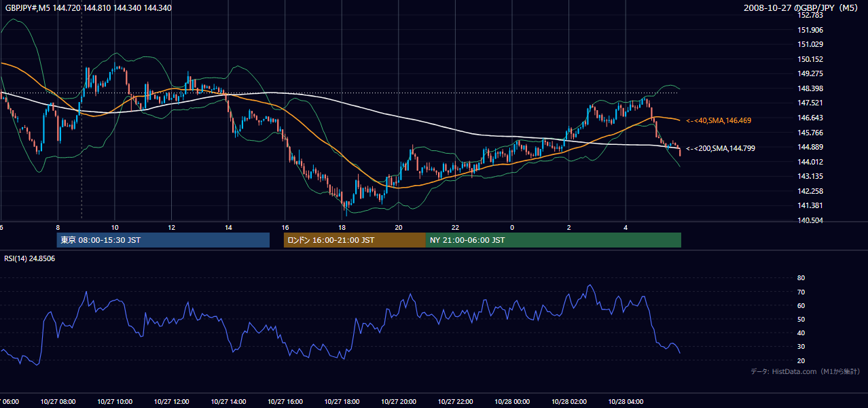Click price axis value 147.521
This screenshot has height=408, width=868.
click(810, 103)
